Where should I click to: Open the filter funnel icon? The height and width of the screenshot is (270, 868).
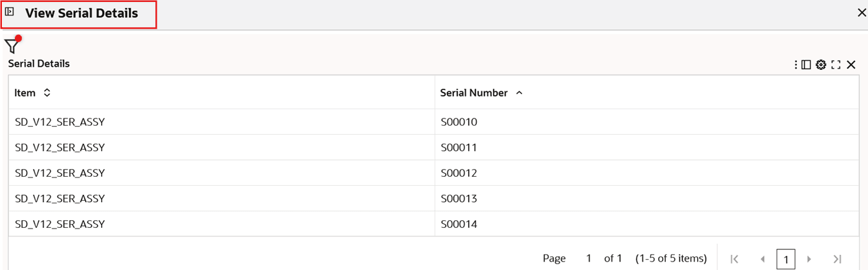(x=12, y=45)
